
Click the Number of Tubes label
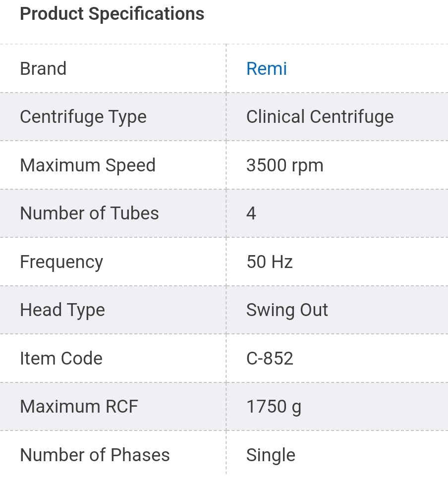click(89, 213)
